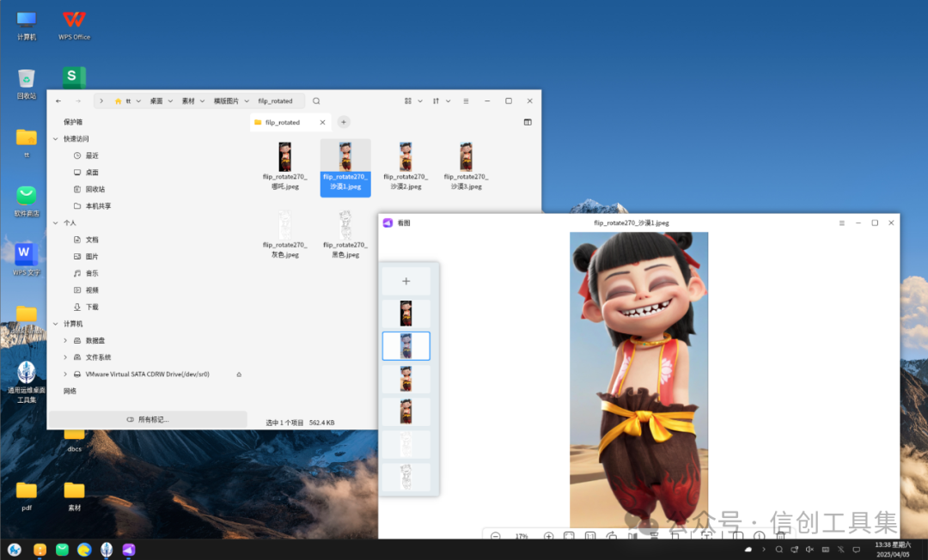This screenshot has height=560, width=928.
Task: Open file manager search
Action: tap(316, 101)
